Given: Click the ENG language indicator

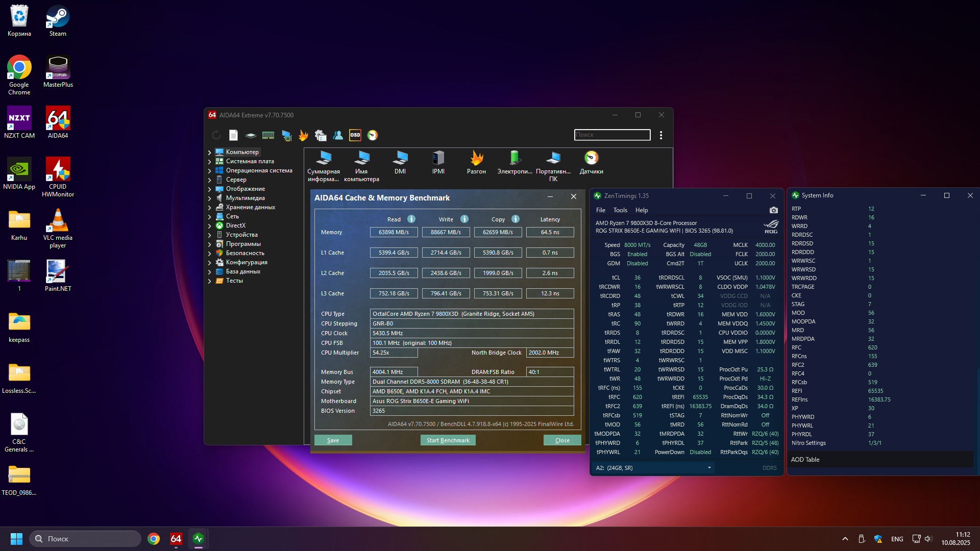Looking at the screenshot, I should click(x=897, y=539).
